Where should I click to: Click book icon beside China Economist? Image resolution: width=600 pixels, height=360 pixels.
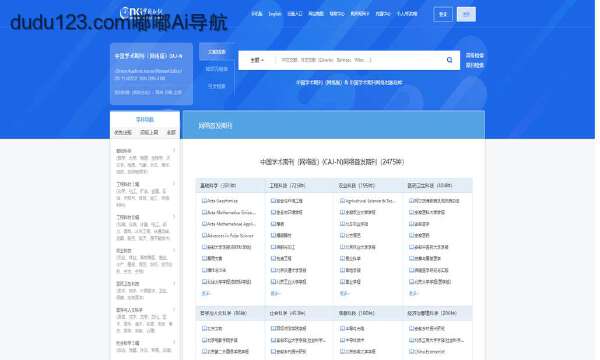pos(412,351)
